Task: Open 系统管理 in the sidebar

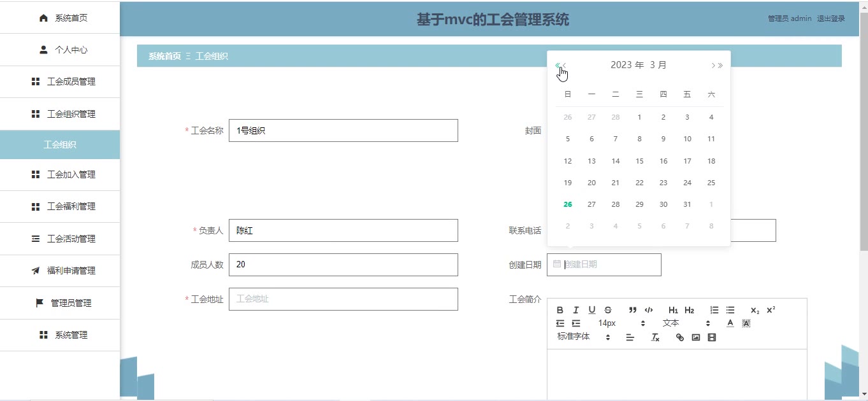Action: coord(60,335)
